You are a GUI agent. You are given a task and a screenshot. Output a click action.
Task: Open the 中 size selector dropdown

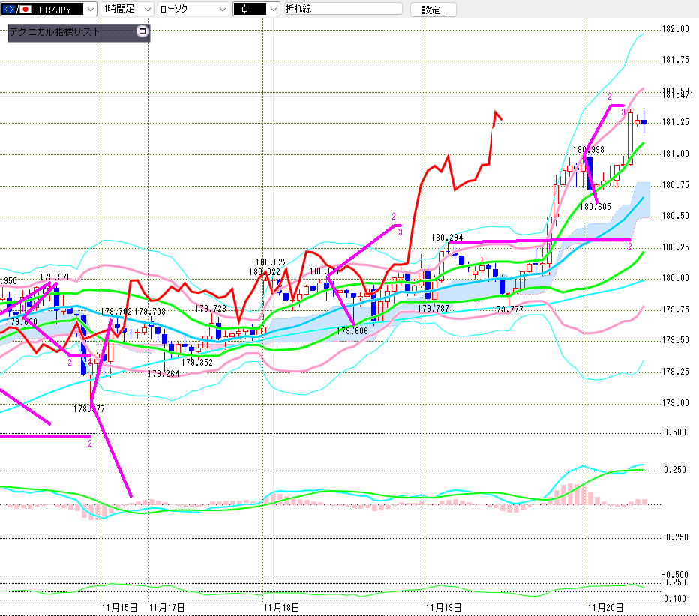coord(274,10)
